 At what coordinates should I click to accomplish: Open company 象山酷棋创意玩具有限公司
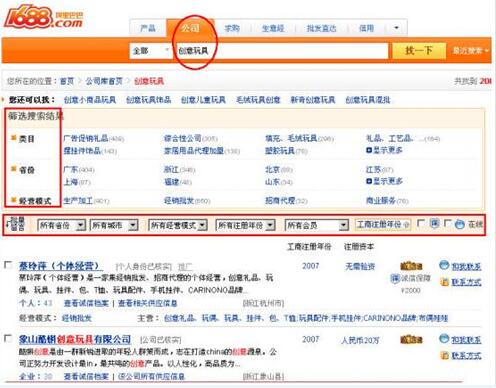point(75,340)
